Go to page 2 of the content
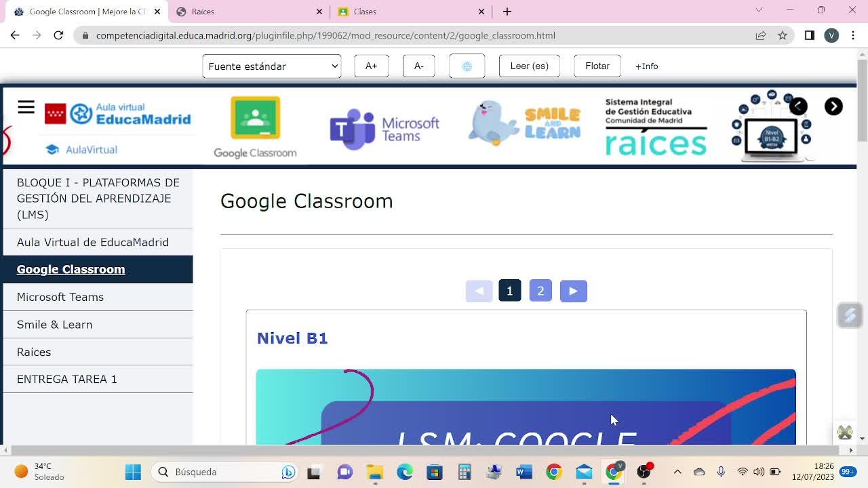Screen dimensions: 868x488 click(540, 291)
